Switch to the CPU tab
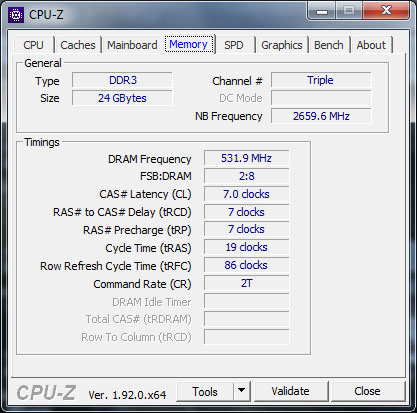417x413 pixels. tap(33, 45)
